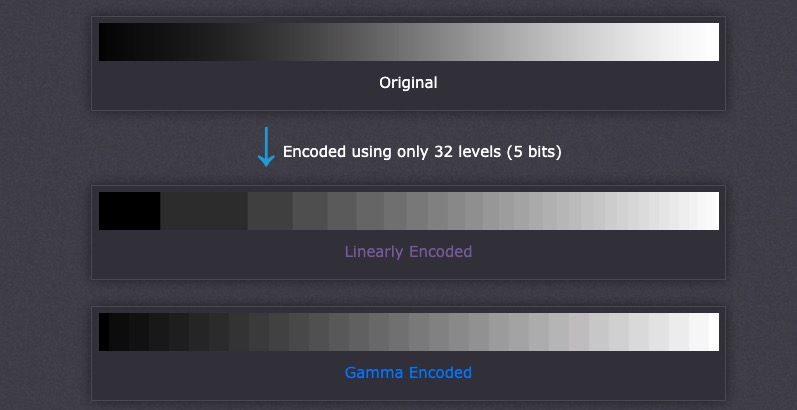Image resolution: width=797 pixels, height=410 pixels.
Task: Choose the third gray band, Linearly Encoded bar
Action: click(x=269, y=211)
